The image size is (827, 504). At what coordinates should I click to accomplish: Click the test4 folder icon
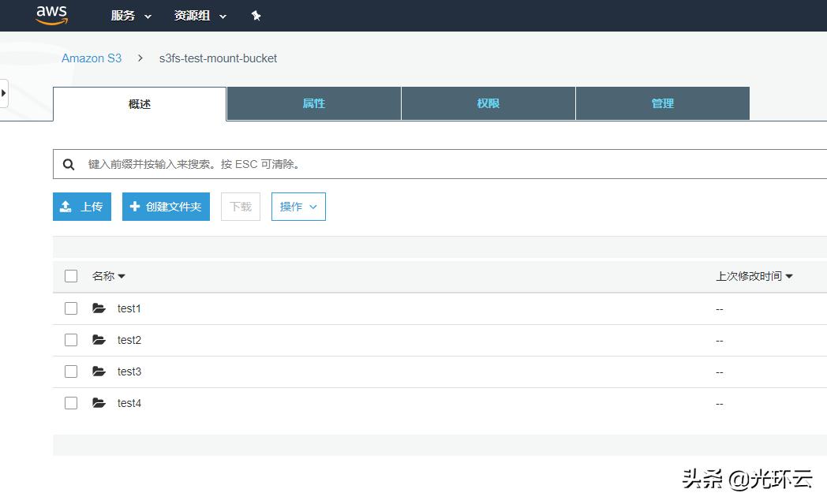coord(99,403)
